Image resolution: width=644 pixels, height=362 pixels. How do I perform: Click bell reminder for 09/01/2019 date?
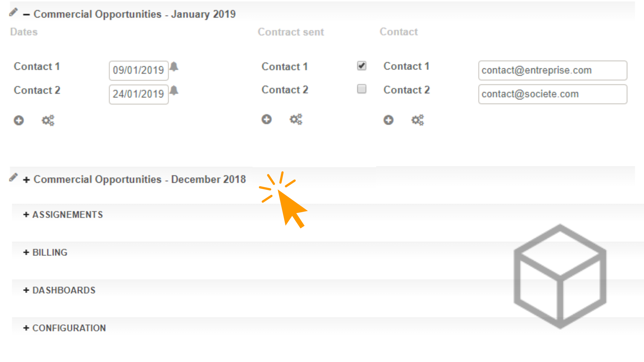(174, 66)
